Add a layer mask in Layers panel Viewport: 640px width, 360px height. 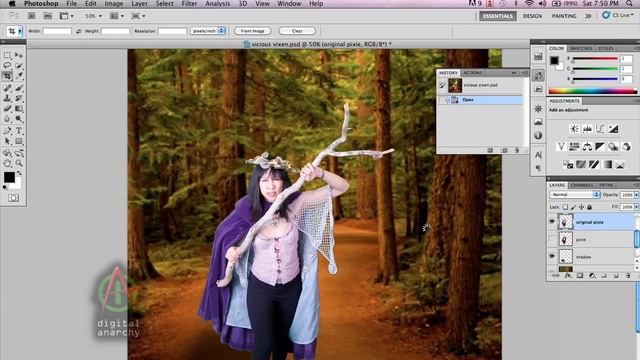[580, 276]
